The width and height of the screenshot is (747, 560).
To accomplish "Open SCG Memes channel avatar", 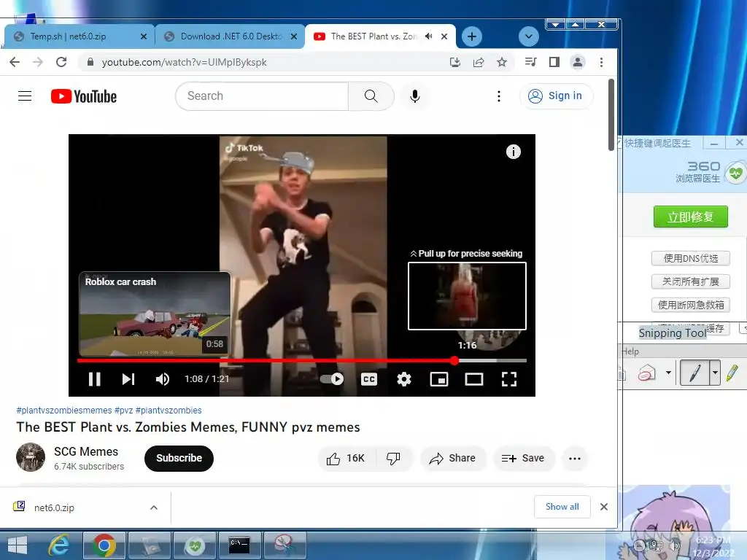I will 31,457.
